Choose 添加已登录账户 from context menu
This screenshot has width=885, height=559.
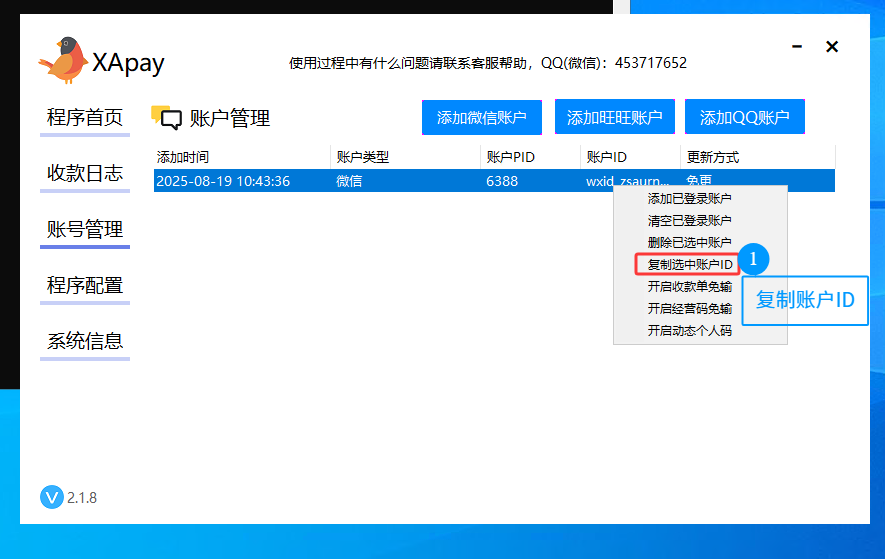[x=689, y=199]
